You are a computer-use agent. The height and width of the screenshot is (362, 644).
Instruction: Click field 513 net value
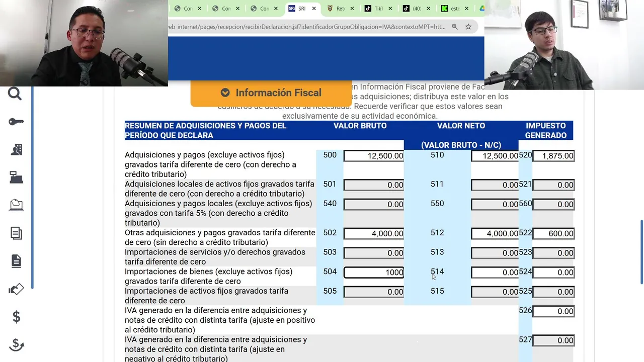point(495,253)
